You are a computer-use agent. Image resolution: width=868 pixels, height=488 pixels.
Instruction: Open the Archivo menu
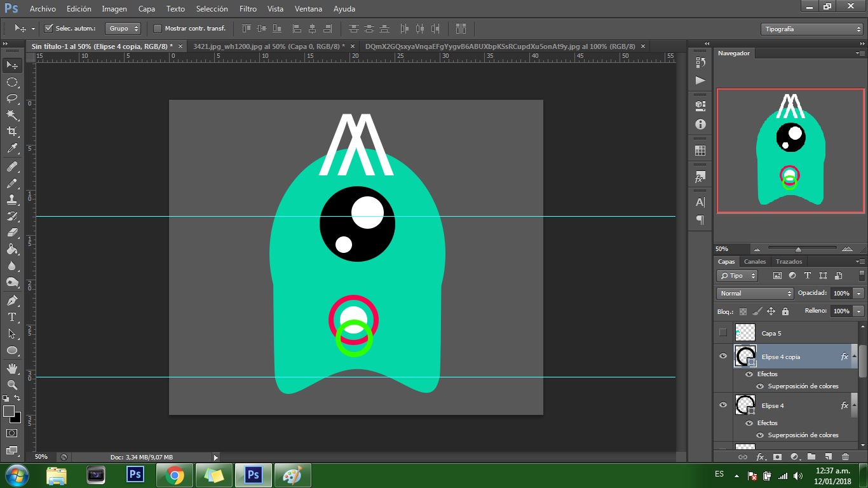pyautogui.click(x=43, y=9)
